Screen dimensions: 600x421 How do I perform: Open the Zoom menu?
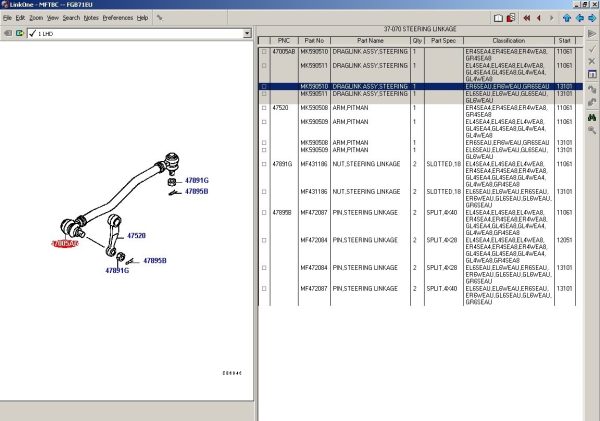(36, 18)
